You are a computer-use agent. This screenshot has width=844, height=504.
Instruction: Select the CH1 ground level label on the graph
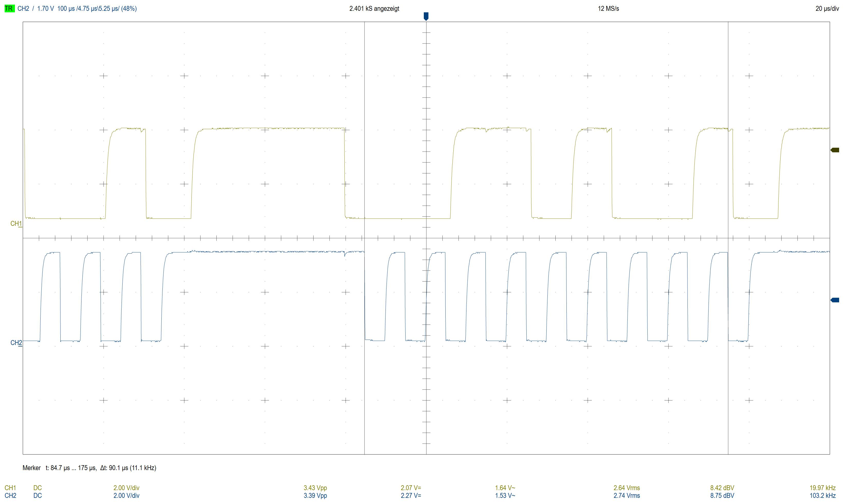click(x=16, y=223)
